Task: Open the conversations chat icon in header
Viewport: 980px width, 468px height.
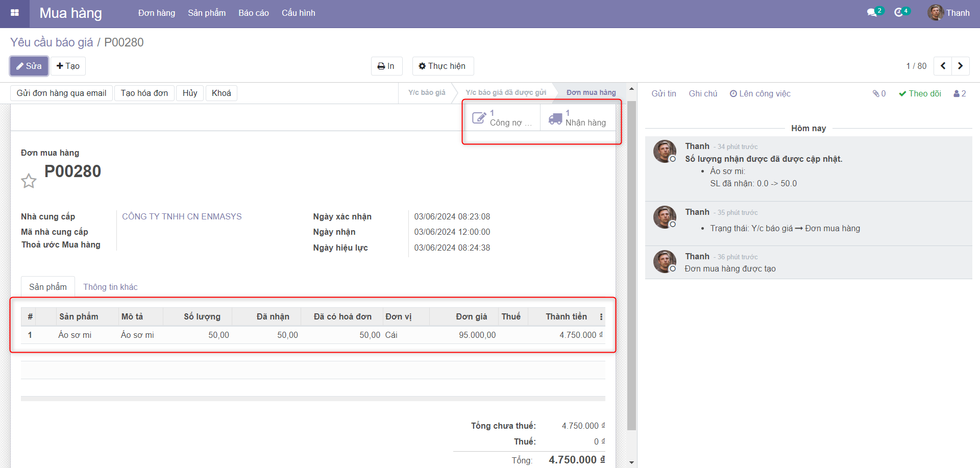Action: [872, 13]
